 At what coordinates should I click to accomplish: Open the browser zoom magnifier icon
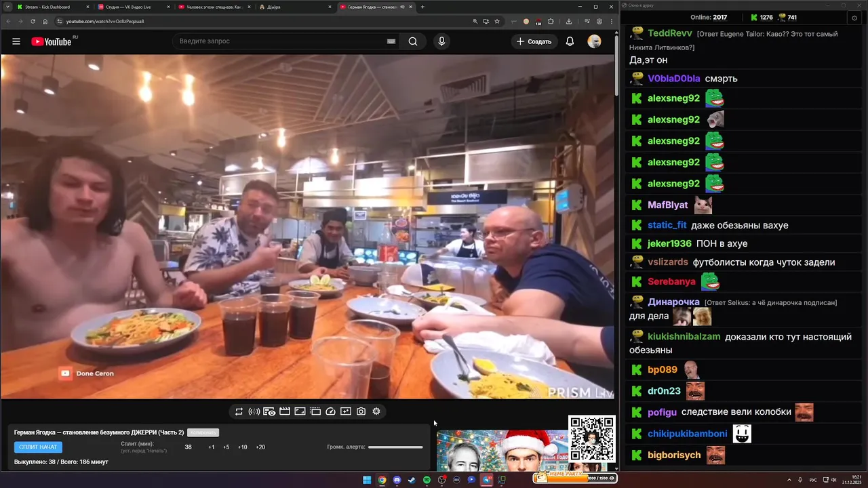pyautogui.click(x=475, y=21)
